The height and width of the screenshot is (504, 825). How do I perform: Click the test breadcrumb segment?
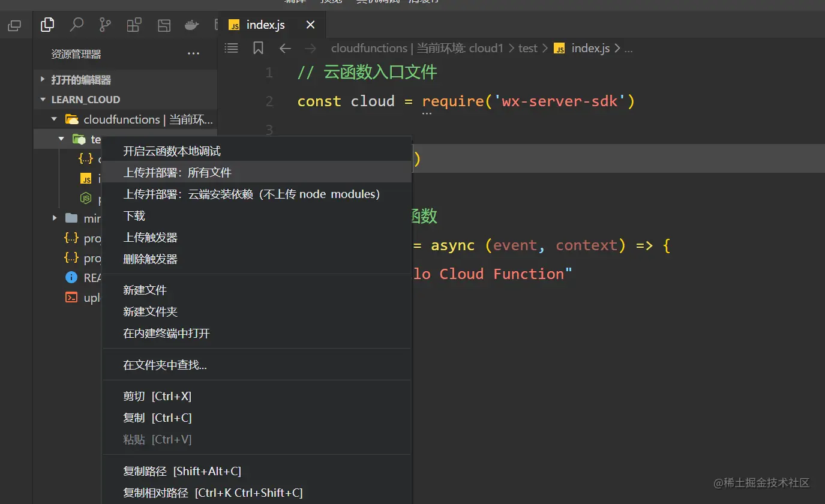click(528, 49)
